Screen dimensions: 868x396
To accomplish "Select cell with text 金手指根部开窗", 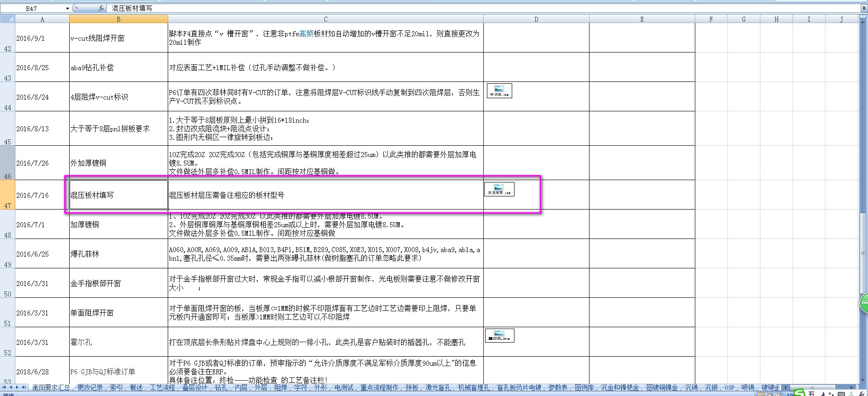I will pyautogui.click(x=118, y=283).
